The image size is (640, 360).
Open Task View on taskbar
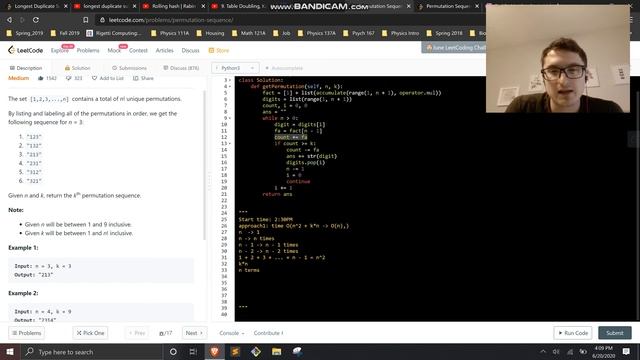193,351
